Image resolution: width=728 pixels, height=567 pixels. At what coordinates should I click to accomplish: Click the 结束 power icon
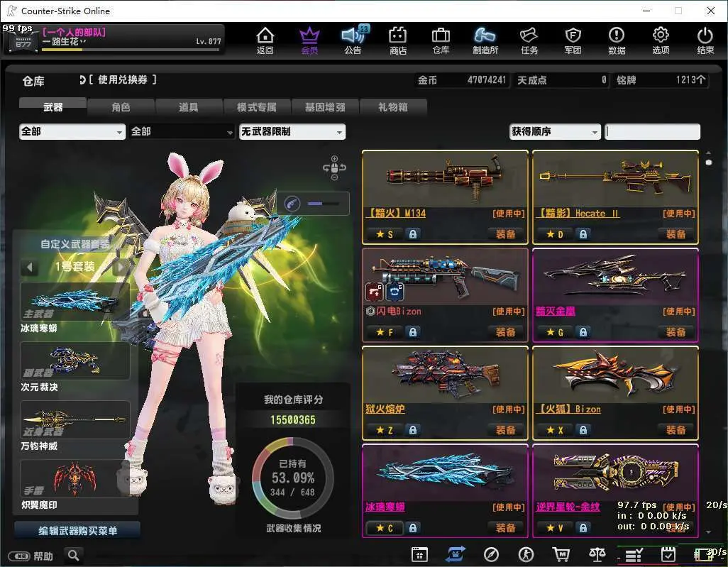click(x=705, y=41)
